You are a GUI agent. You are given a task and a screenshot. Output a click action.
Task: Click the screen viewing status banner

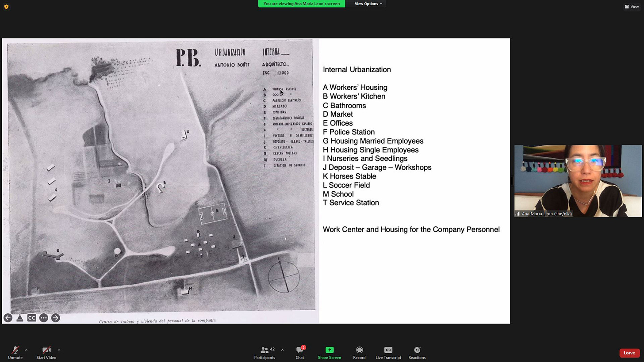coord(302,4)
